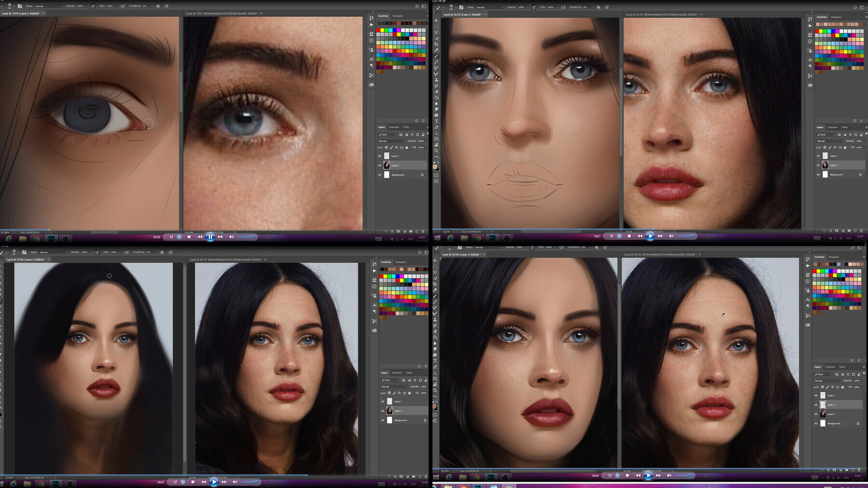This screenshot has width=868, height=488.
Task: Add layer style fx in top-left window
Action: (392, 232)
